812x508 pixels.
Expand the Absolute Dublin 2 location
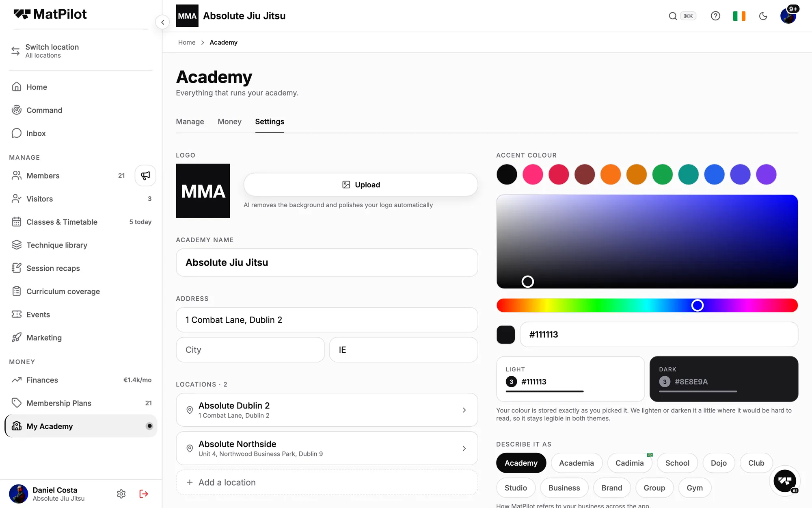click(x=327, y=410)
